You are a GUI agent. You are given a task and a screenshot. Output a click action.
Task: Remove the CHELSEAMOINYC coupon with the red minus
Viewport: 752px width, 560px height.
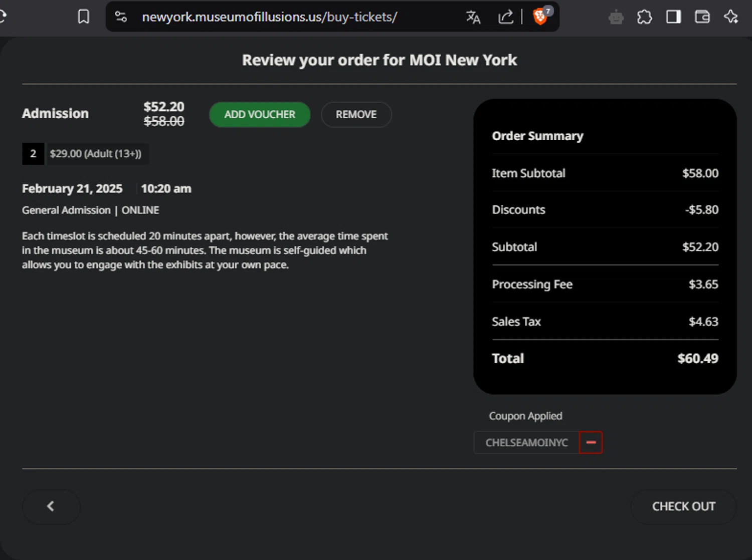[591, 442]
